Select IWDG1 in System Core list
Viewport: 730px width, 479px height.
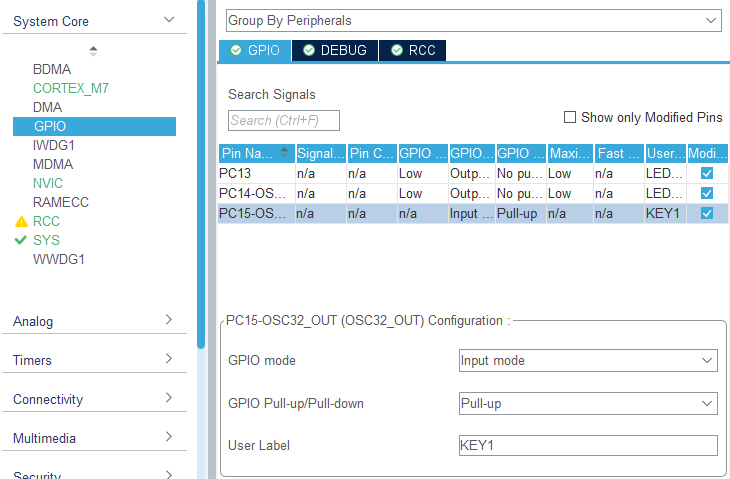click(x=54, y=146)
